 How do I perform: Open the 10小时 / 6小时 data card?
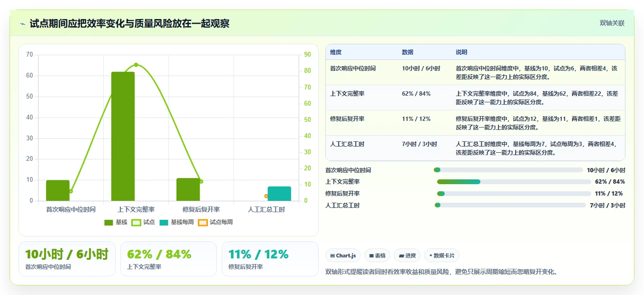(67, 259)
